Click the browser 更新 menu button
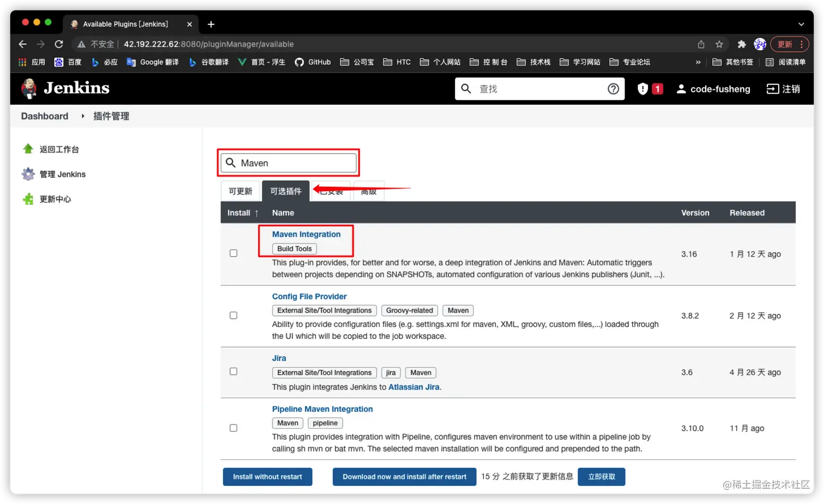 (x=789, y=44)
